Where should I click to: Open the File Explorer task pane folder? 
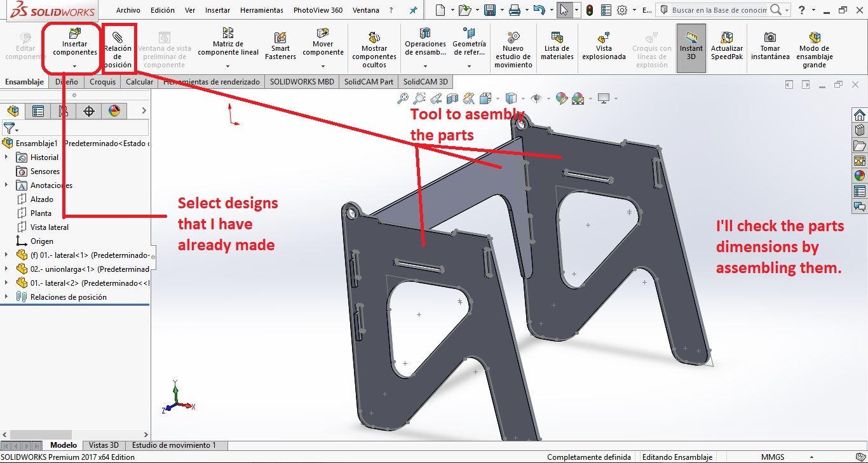(860, 145)
